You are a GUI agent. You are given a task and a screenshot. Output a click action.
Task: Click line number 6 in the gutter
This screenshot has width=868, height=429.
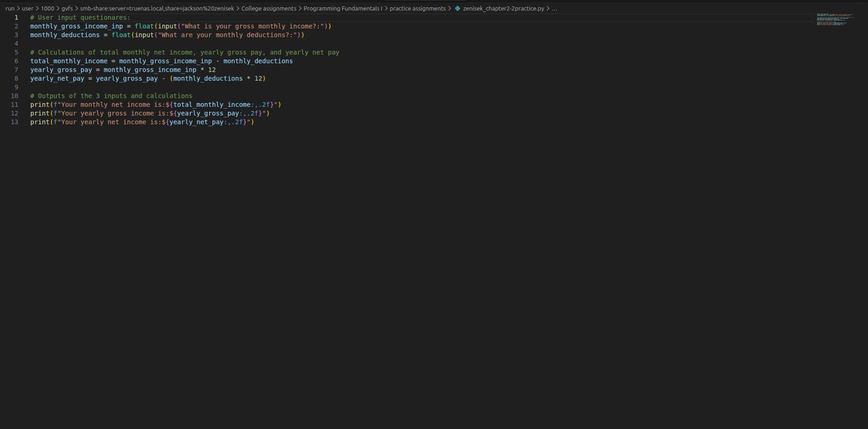16,61
